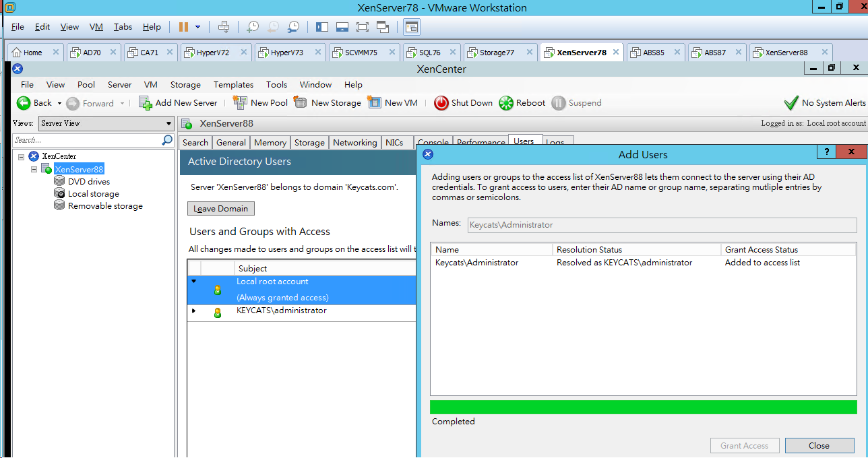Click the No System Alerts checkmark icon
This screenshot has width=868, height=458.
pyautogui.click(x=791, y=103)
